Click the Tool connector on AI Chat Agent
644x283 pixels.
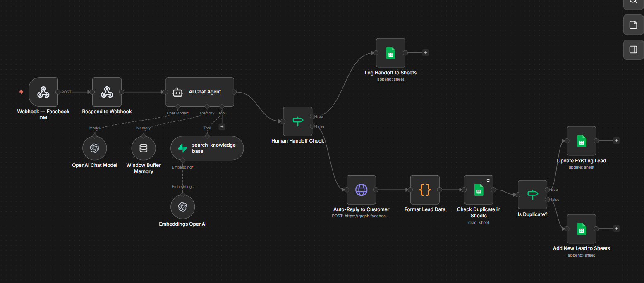(222, 106)
